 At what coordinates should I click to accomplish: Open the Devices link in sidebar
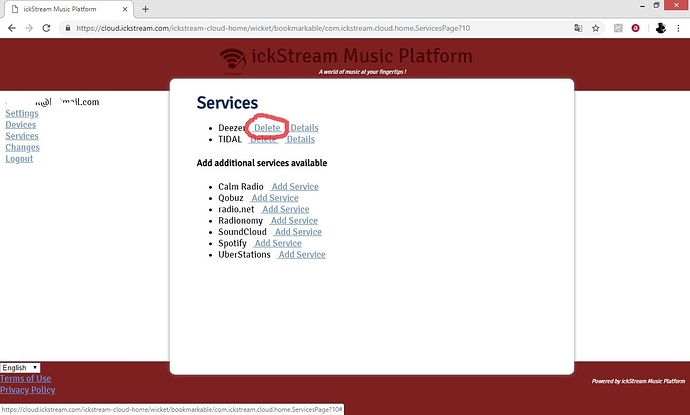pyautogui.click(x=21, y=125)
